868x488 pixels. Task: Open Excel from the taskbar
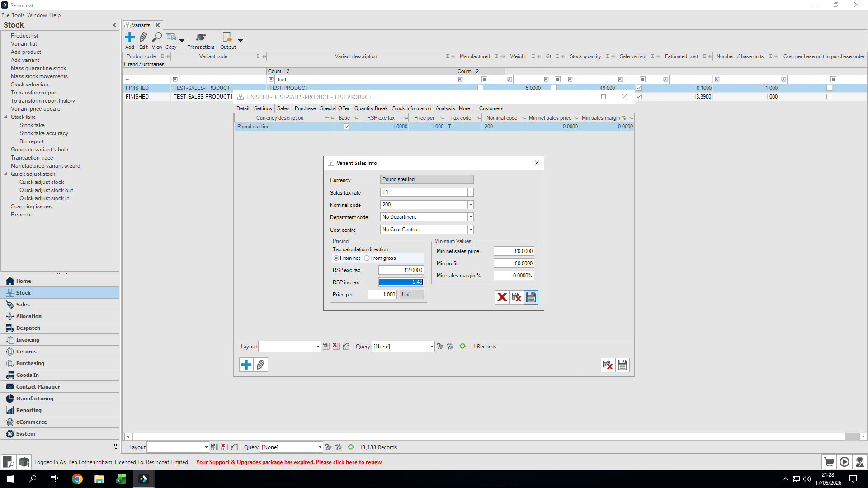121,479
